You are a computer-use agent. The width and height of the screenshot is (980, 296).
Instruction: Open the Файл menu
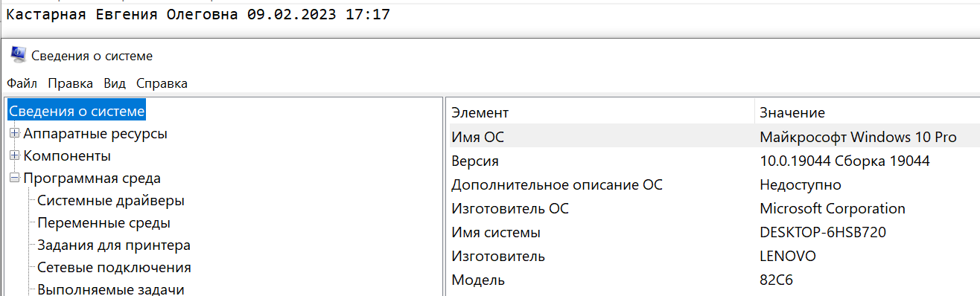click(22, 83)
